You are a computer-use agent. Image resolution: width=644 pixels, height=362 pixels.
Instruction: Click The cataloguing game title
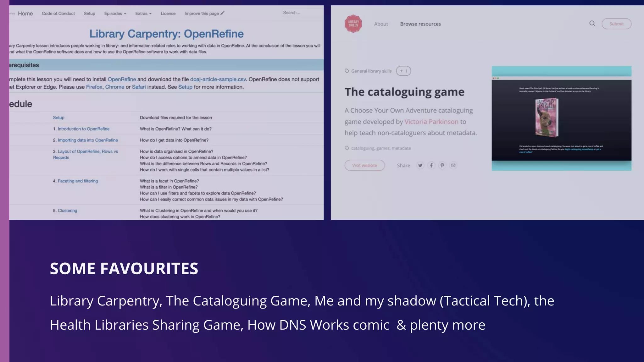pos(404,92)
